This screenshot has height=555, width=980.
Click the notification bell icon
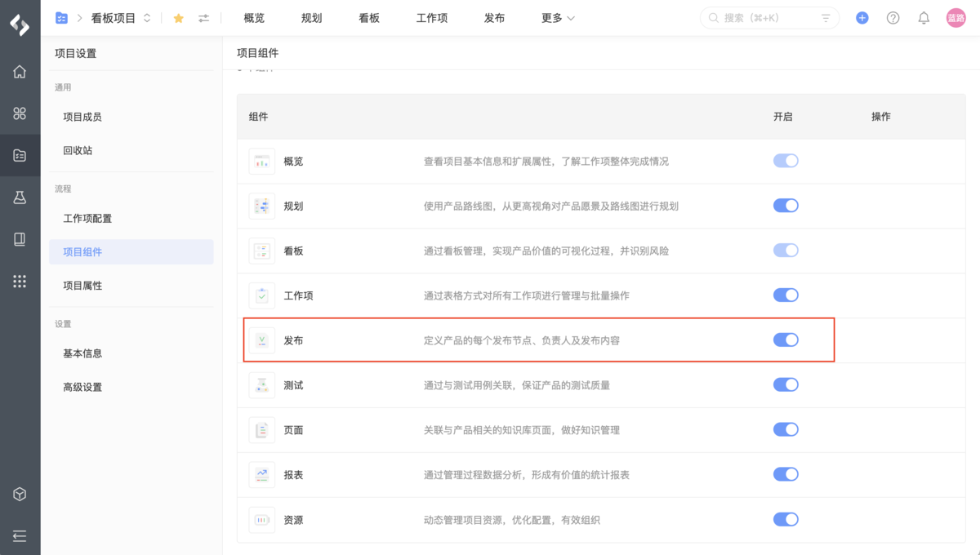point(924,17)
